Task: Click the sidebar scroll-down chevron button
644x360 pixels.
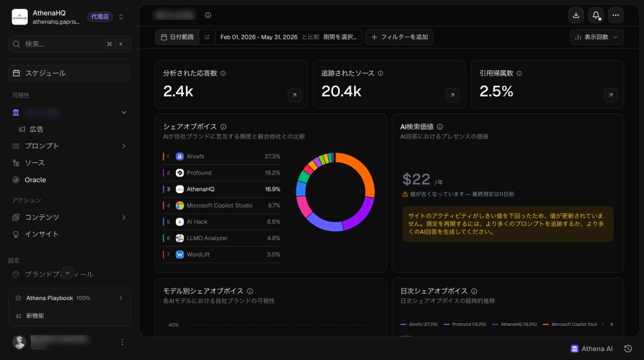Action: pyautogui.click(x=68, y=273)
